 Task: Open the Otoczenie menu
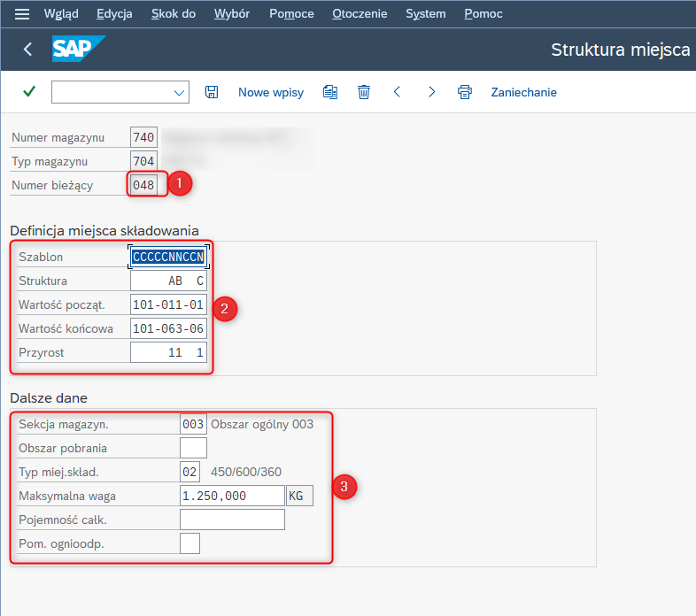pyautogui.click(x=360, y=14)
